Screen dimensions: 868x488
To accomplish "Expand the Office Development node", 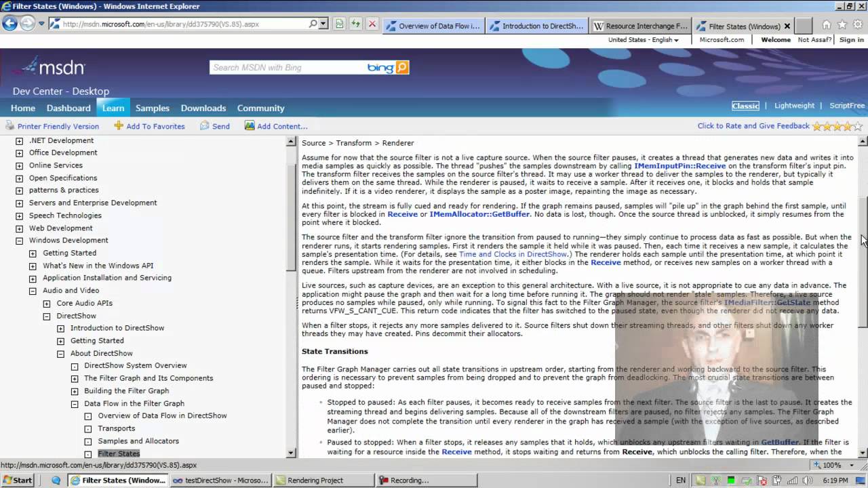I will pyautogui.click(x=19, y=153).
